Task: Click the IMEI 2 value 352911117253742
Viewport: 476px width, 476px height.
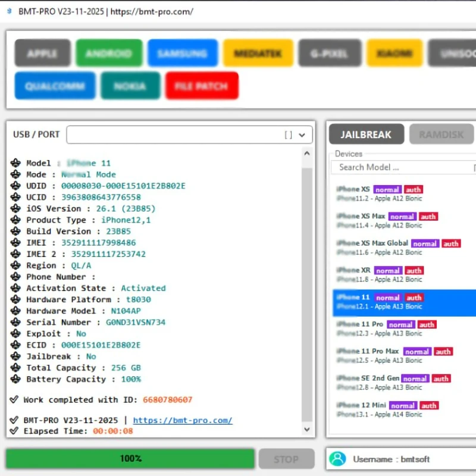Action: (x=108, y=254)
